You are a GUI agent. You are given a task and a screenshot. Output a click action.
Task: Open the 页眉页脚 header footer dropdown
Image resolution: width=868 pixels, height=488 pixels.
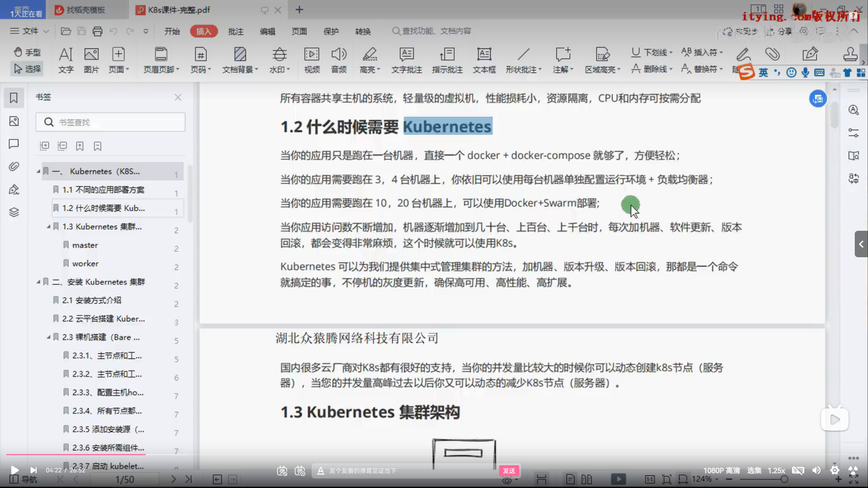161,60
